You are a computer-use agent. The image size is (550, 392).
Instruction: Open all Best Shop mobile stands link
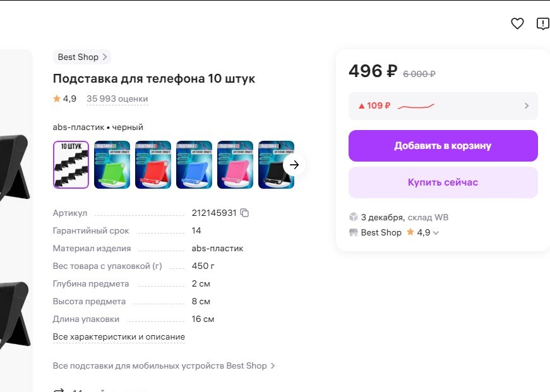tap(164, 365)
